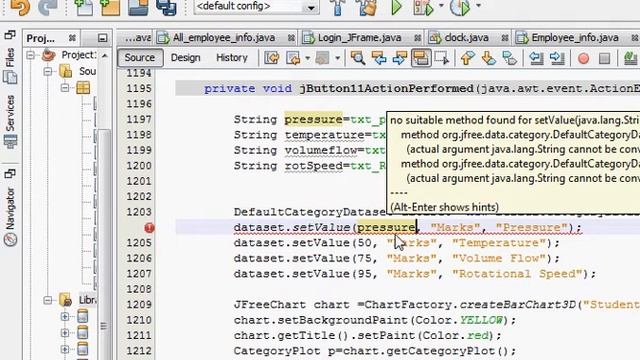Click the Previous Bookmark icon

pyautogui.click(x=467, y=58)
